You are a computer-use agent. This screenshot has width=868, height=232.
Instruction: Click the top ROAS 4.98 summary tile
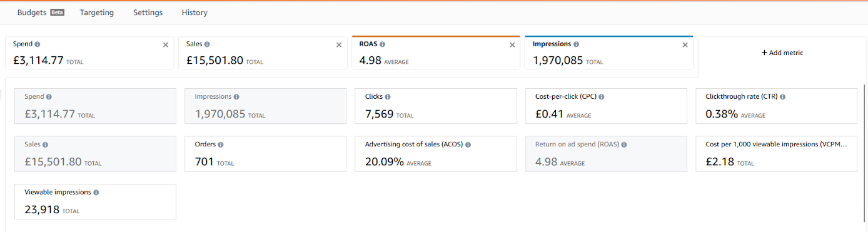click(x=436, y=53)
